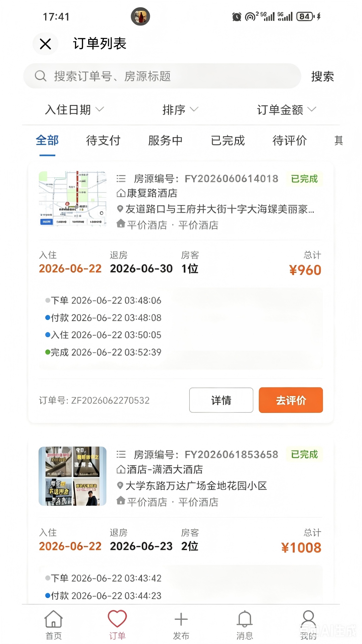The height and width of the screenshot is (644, 362).
Task: Expand the 入住日期 filter dropdown
Action: click(x=74, y=110)
